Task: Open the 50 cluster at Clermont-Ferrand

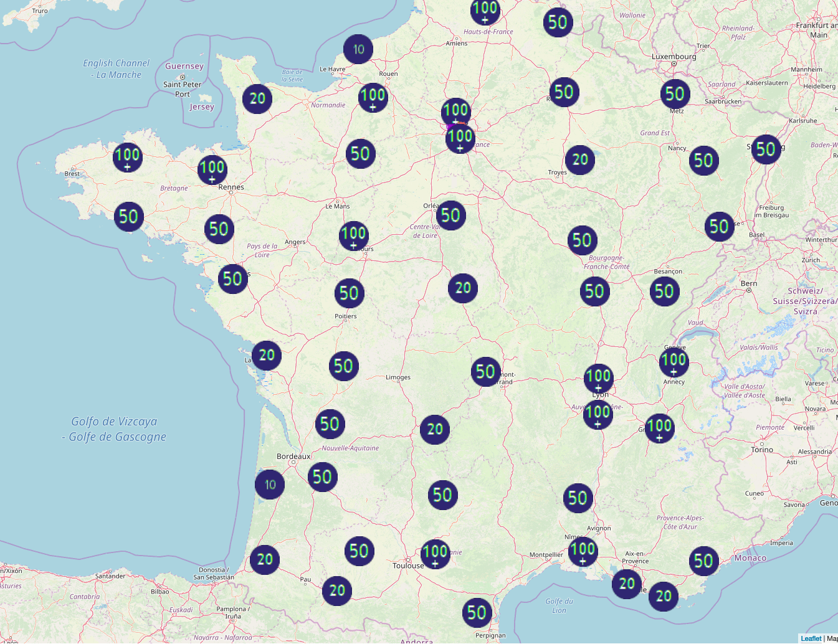Action: 485,372
